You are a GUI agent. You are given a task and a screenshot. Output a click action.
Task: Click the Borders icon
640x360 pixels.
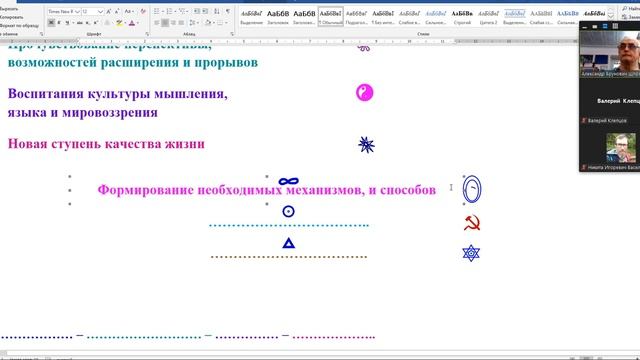click(220, 23)
